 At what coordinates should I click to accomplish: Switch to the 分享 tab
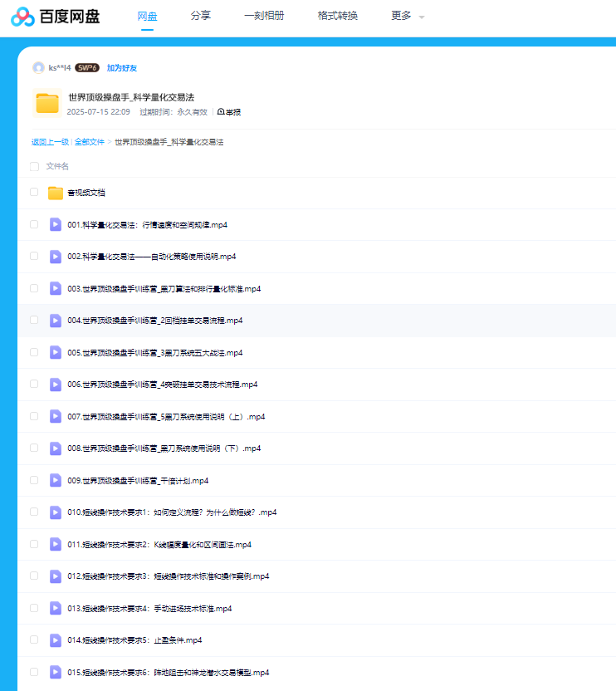[200, 16]
